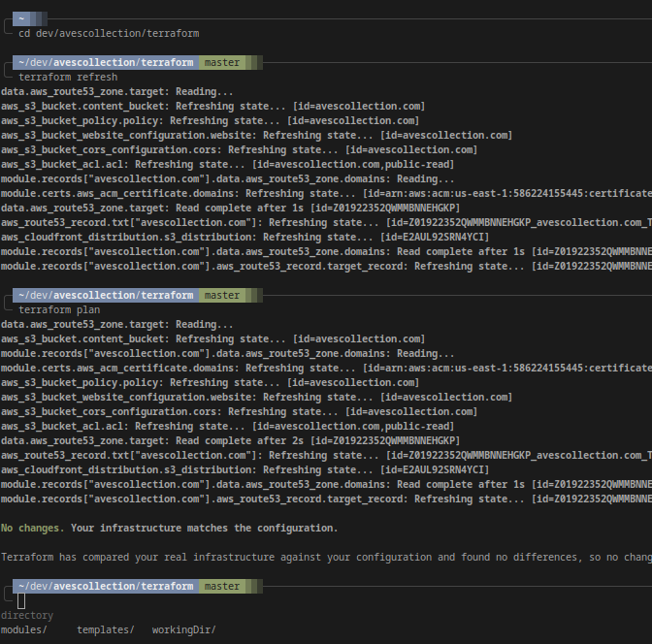This screenshot has width=652, height=644.
Task: Click the target_record Refreshing state line in refresh output
Action: coord(326,266)
